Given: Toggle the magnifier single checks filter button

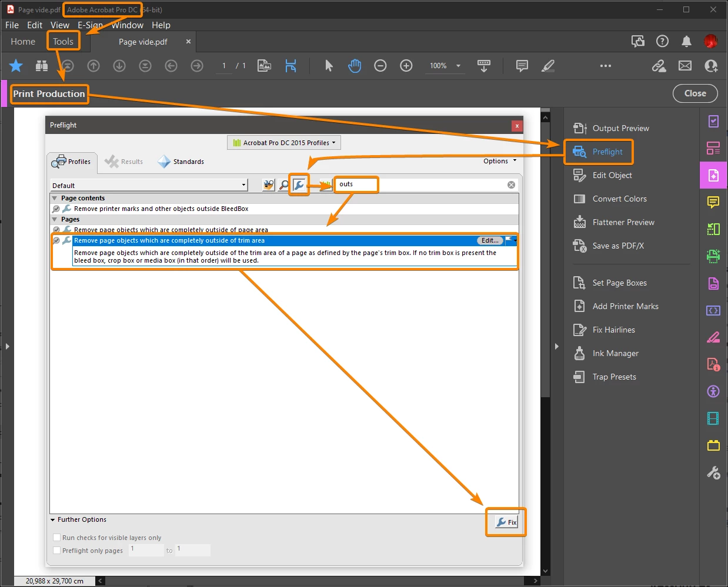Looking at the screenshot, I should 284,185.
